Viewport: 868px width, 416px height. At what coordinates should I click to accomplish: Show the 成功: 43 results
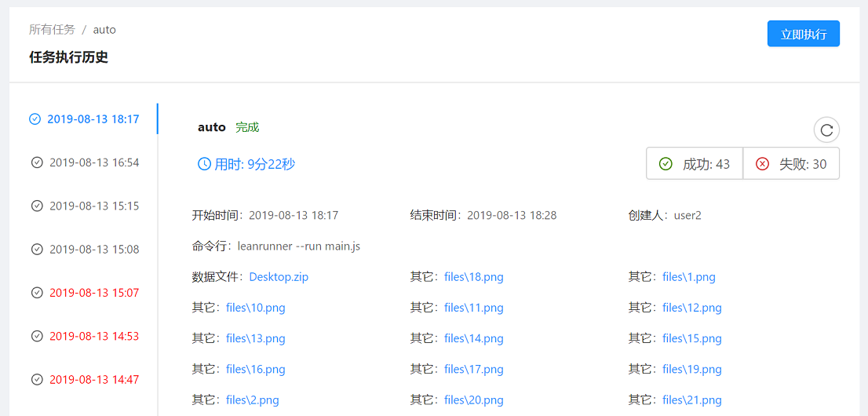tap(695, 164)
